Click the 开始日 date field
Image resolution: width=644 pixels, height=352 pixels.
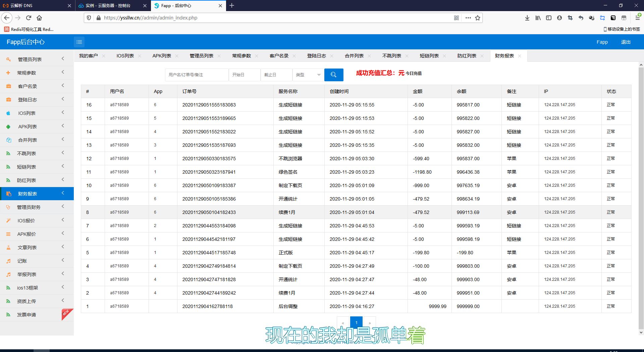pyautogui.click(x=245, y=75)
